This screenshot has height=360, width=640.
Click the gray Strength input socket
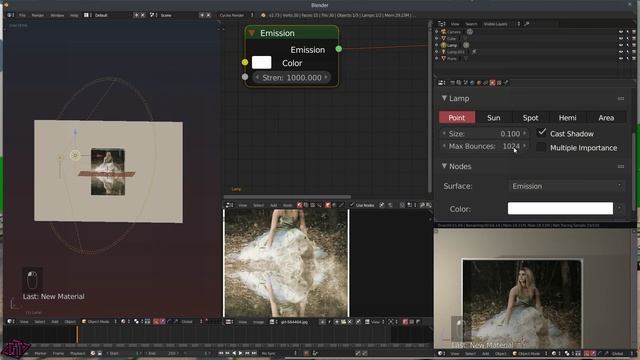(x=244, y=76)
